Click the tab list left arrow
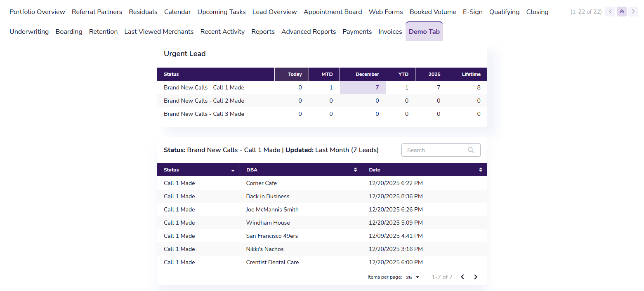Screen dimensions: 644x291 point(610,12)
